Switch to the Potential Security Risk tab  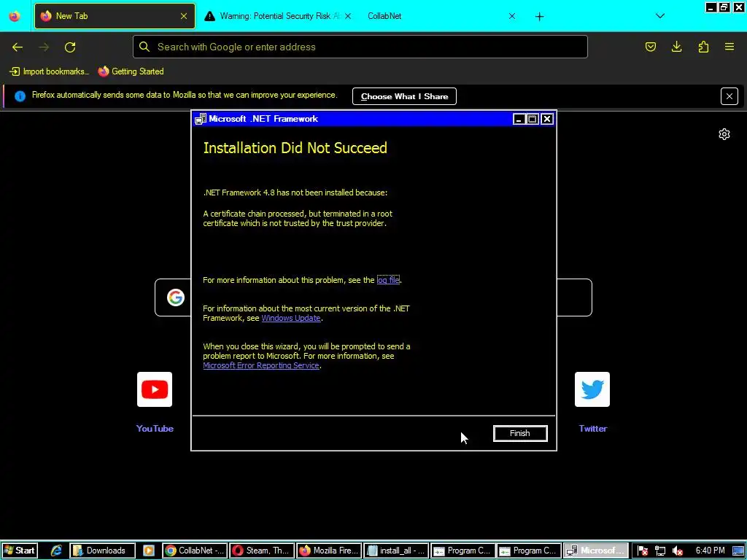[280, 16]
